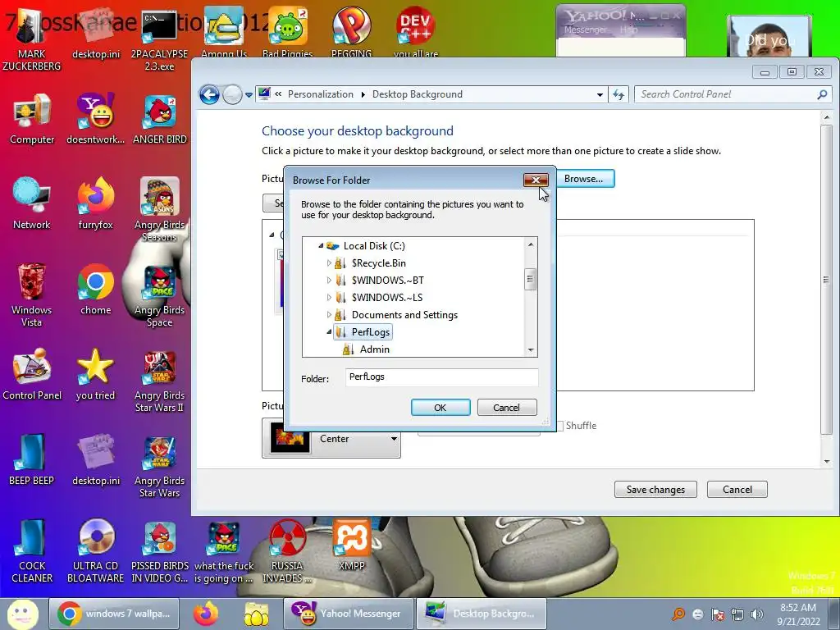Expand the $WINDOWS.~BT folder node
Image resolution: width=840 pixels, height=630 pixels.
tap(329, 281)
